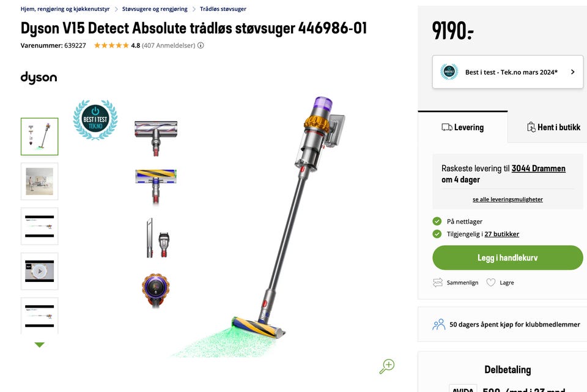
Task: Click the Dyson brand logo
Action: (x=39, y=78)
